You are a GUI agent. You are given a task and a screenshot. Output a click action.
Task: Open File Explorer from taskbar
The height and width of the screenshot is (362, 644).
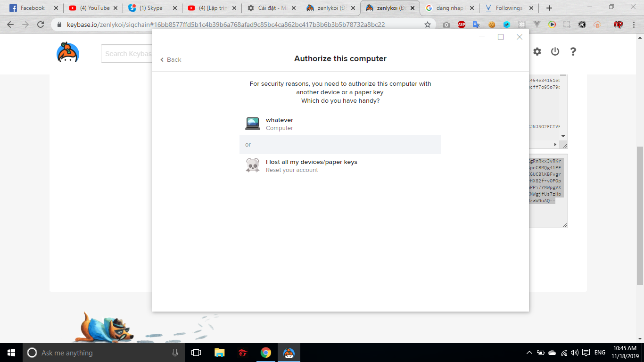(x=219, y=353)
